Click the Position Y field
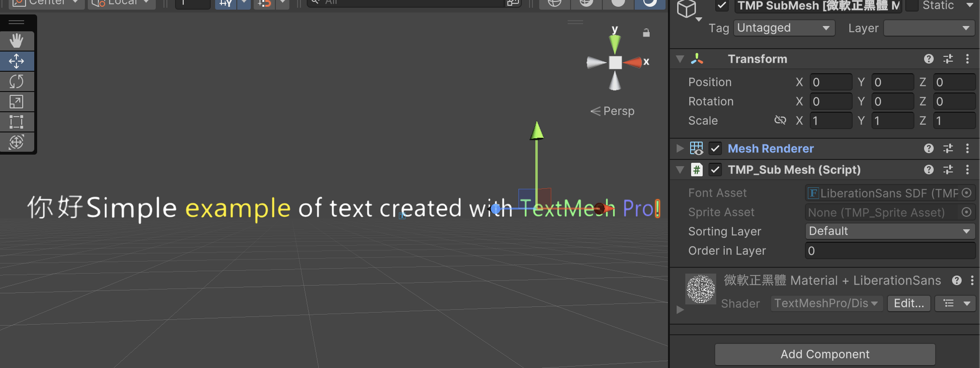 pyautogui.click(x=893, y=82)
